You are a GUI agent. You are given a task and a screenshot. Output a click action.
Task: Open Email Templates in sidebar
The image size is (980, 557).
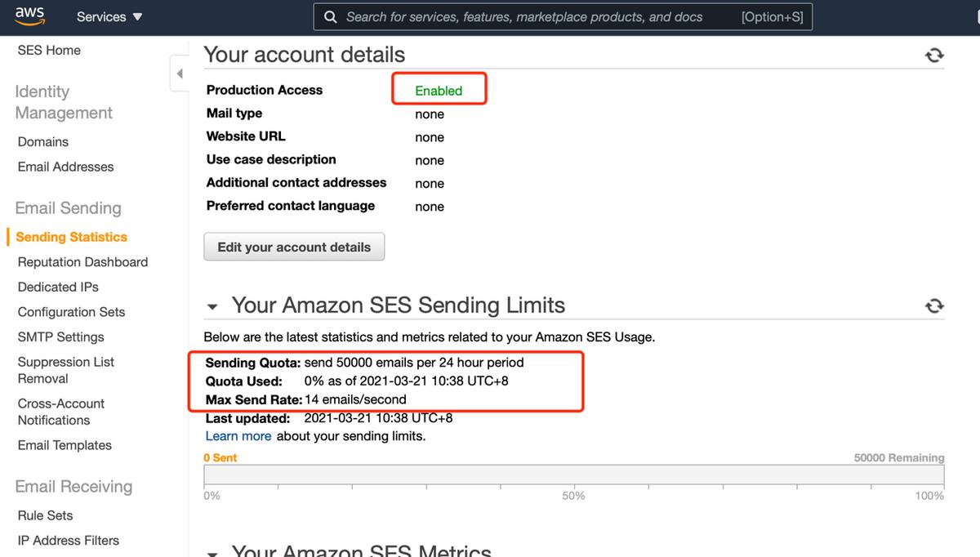coord(65,445)
